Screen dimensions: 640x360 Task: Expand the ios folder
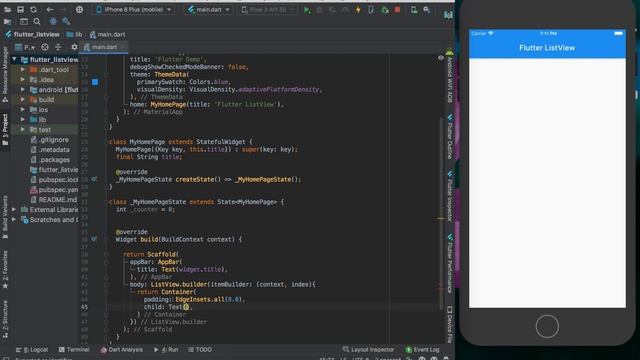pos(22,110)
